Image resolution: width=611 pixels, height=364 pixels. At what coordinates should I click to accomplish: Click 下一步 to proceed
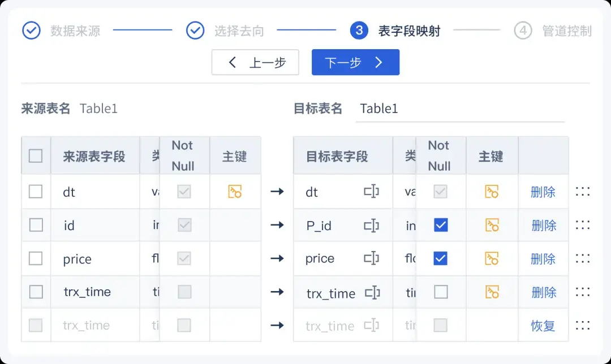click(355, 62)
